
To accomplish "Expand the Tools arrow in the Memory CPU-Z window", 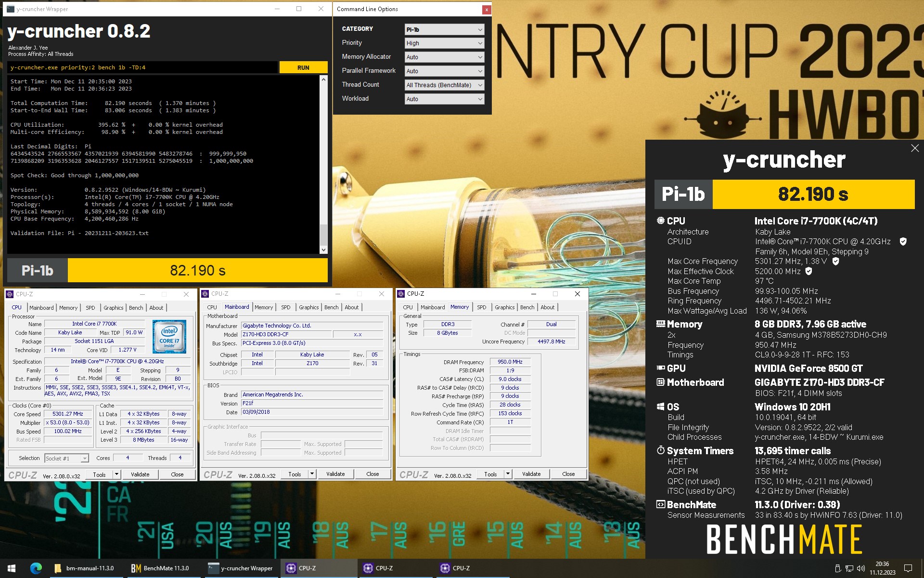I will pyautogui.click(x=508, y=474).
